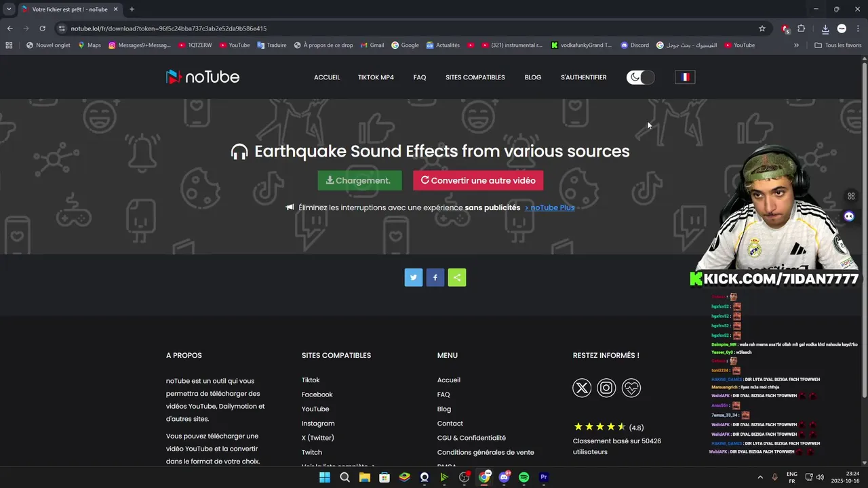Open Traduire bookmark
This screenshot has width=868, height=488.
[x=271, y=45]
